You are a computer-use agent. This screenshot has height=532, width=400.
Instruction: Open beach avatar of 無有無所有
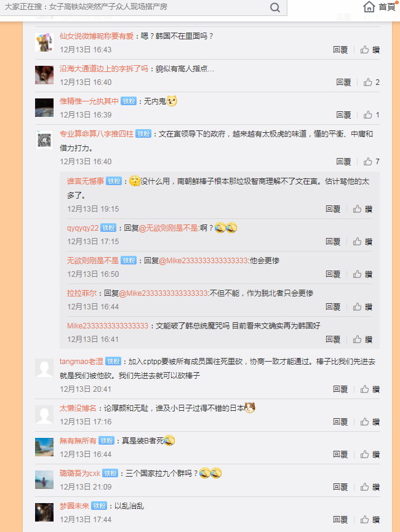tap(44, 447)
